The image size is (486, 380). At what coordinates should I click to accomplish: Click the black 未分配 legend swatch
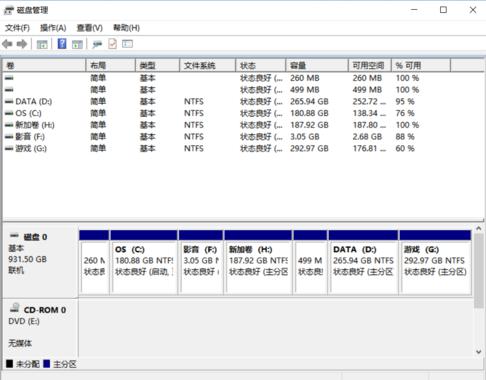coord(10,364)
